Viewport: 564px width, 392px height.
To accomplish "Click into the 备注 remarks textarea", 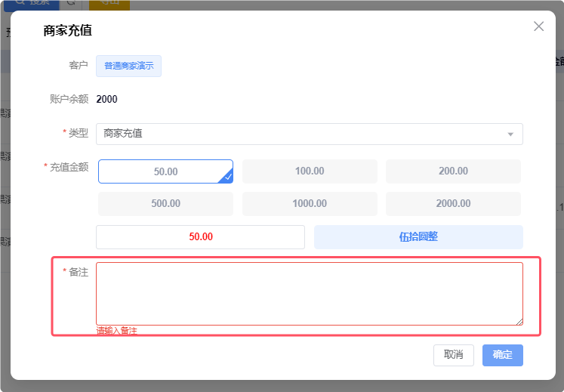I will (x=310, y=294).
